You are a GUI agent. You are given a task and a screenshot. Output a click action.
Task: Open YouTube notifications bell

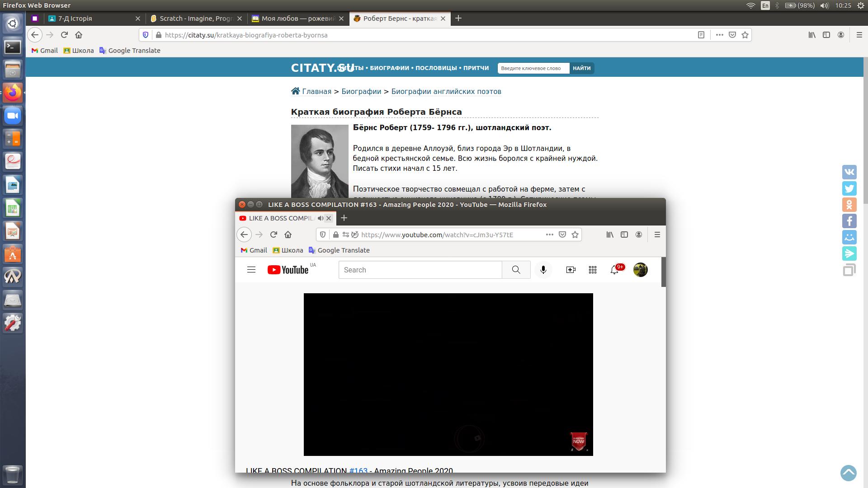point(614,270)
